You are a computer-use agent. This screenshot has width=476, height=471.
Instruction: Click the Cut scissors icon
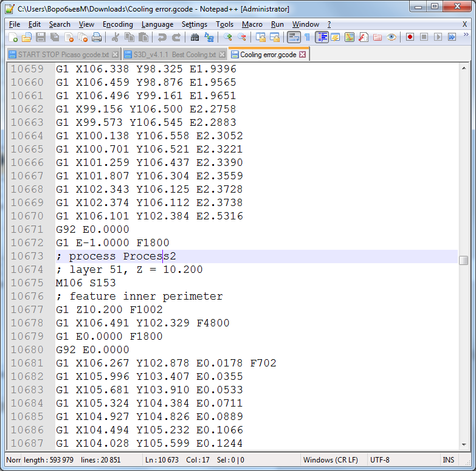click(116, 37)
